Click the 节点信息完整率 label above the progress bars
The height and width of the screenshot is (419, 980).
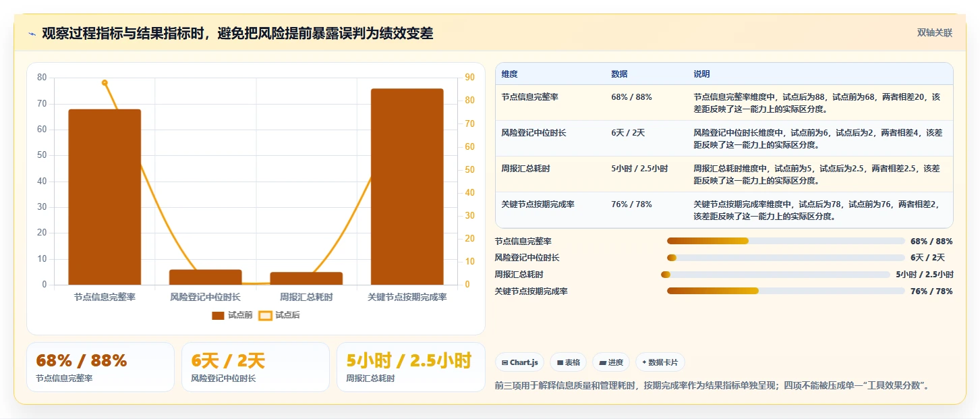click(x=523, y=241)
